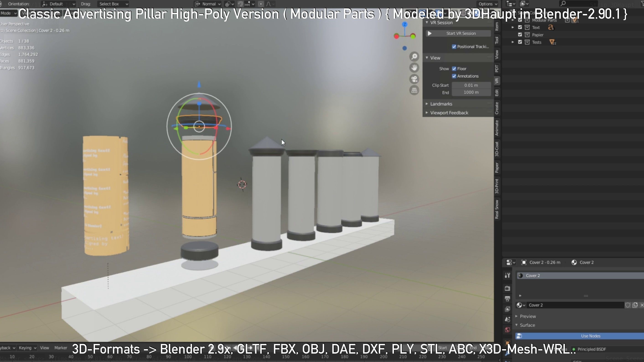Open the World properties tab (red globe icon)
Image resolution: width=644 pixels, height=362 pixels.
(x=507, y=330)
